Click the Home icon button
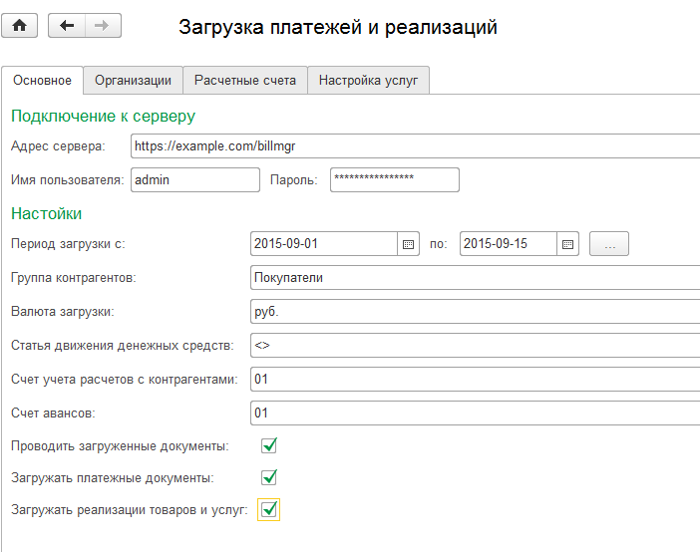This screenshot has width=700, height=552. (19, 26)
